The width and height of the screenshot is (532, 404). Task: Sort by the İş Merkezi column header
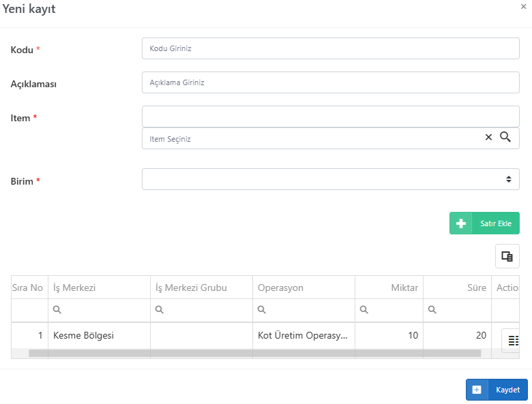click(x=99, y=288)
